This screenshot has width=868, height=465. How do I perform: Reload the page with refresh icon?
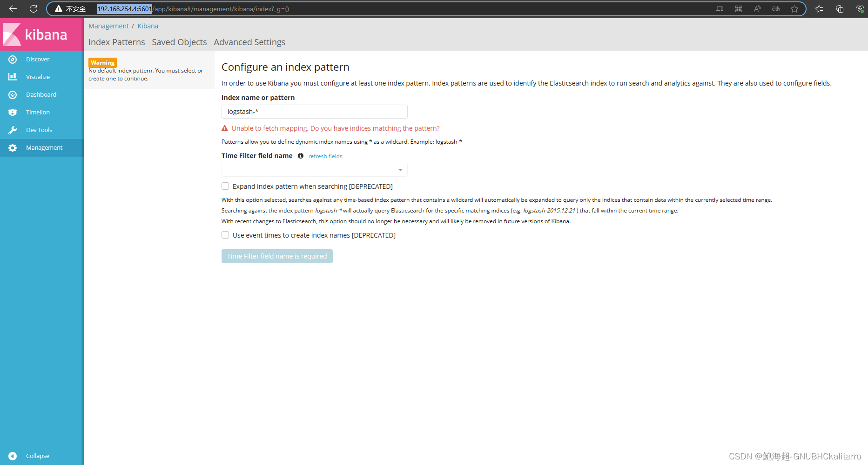click(x=34, y=9)
